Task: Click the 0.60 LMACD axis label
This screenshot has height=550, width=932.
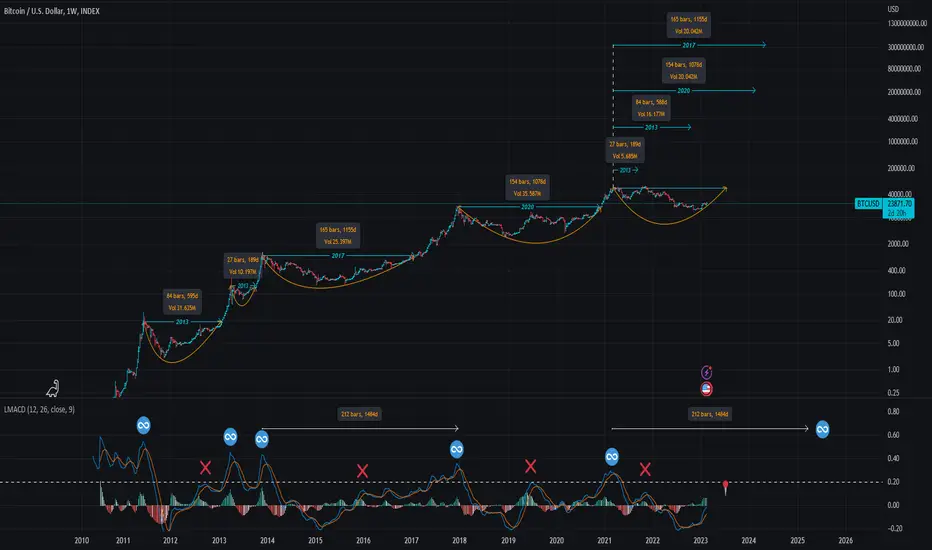Action: coord(893,435)
